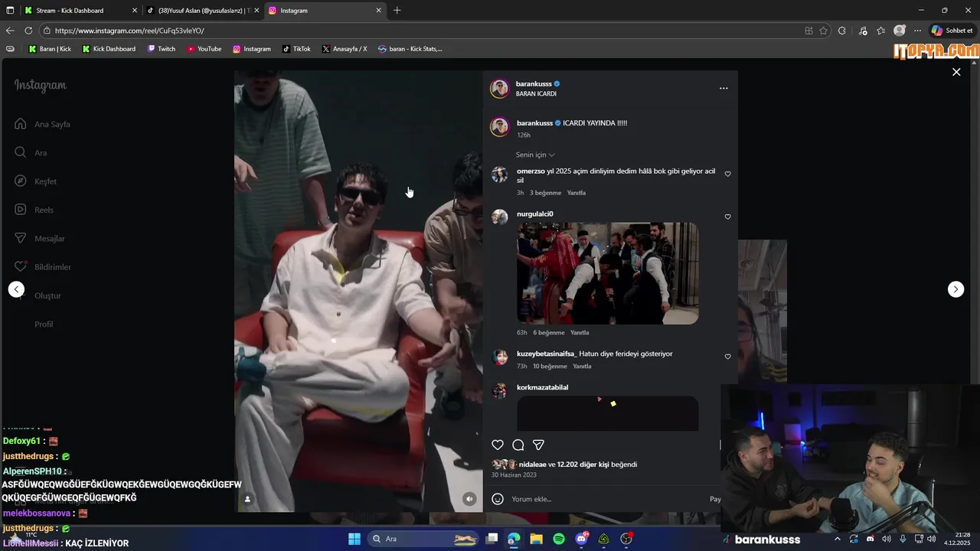Like omerzso's comment
The height and width of the screenshot is (551, 980).
click(727, 174)
